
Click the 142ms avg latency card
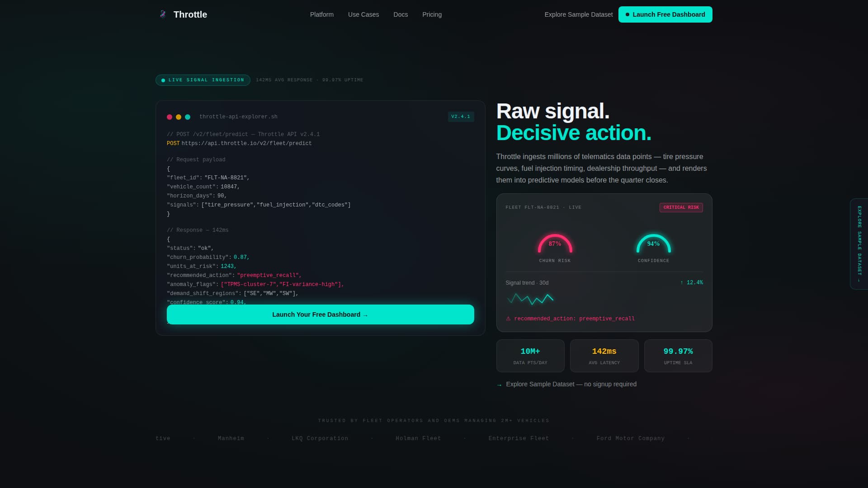coord(604,356)
